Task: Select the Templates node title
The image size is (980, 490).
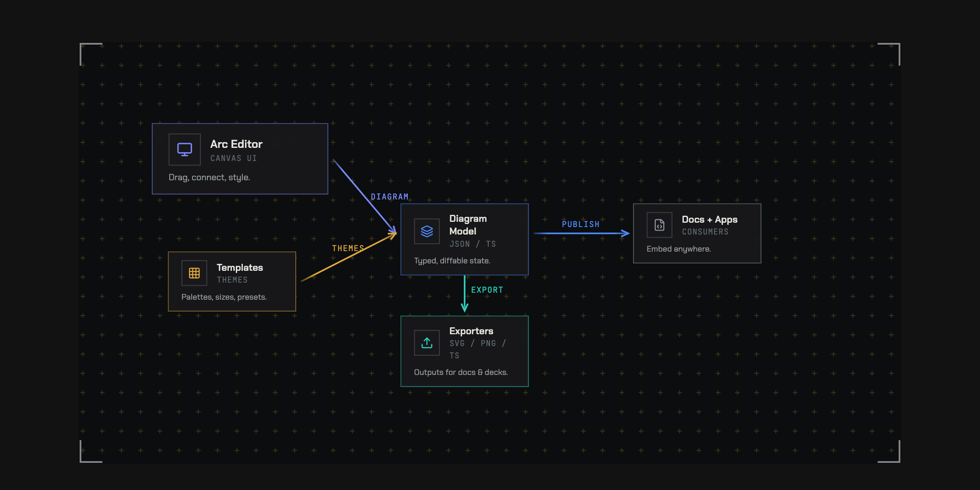Action: pos(240,267)
